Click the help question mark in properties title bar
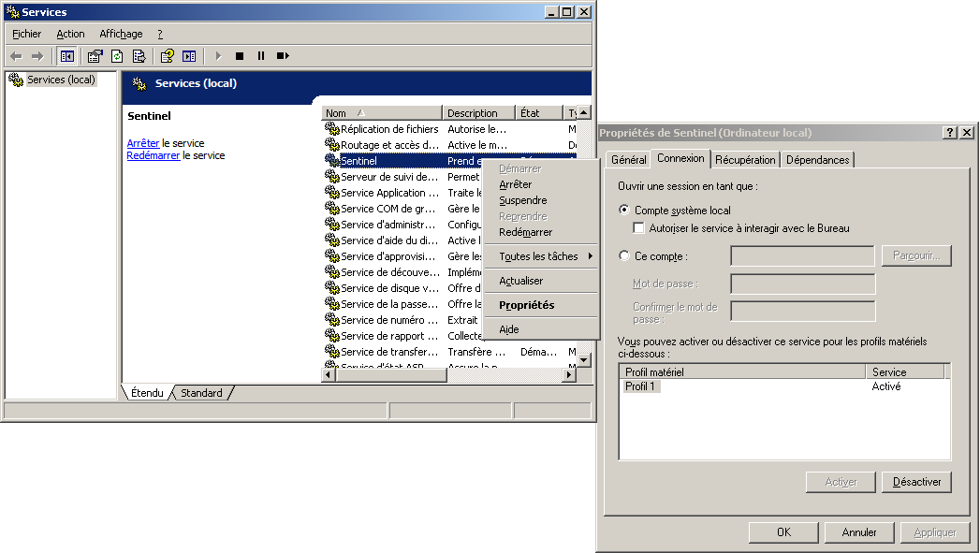This screenshot has height=553, width=980. tap(950, 133)
